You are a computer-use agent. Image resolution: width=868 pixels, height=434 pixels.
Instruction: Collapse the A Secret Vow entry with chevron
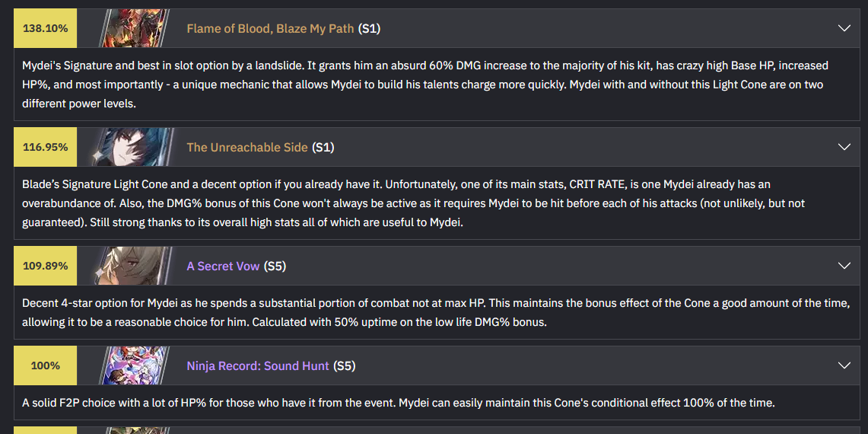tap(844, 266)
